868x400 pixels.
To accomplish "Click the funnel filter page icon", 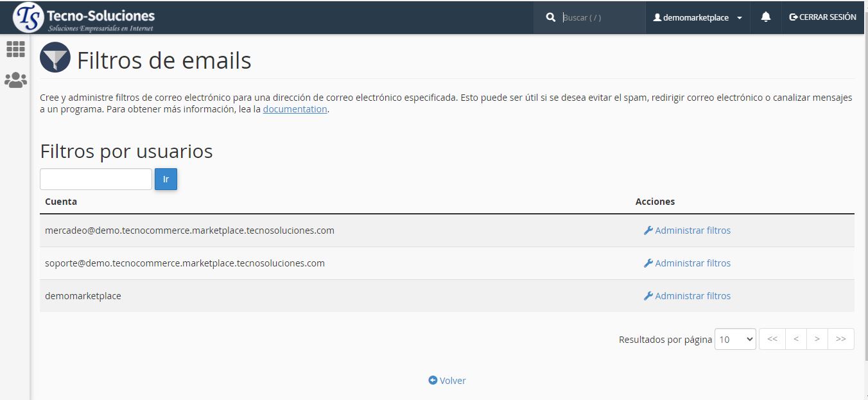I will 55,58.
